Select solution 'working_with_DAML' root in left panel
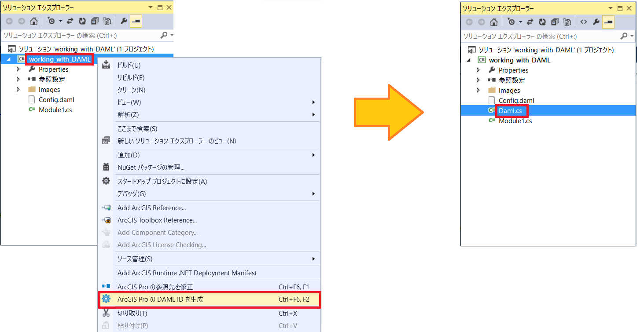 click(x=86, y=49)
